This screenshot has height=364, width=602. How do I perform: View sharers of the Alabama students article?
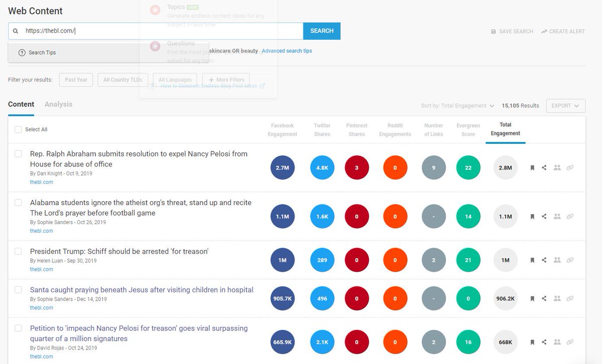[557, 217]
